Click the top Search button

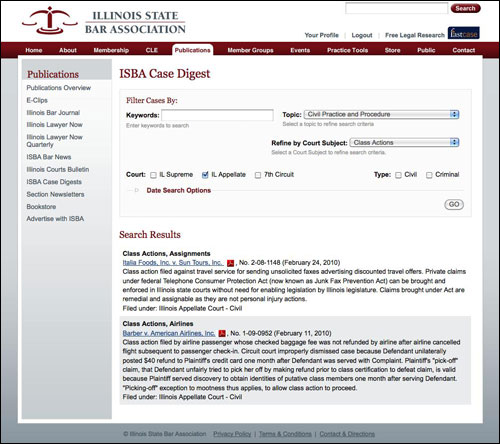465,8
